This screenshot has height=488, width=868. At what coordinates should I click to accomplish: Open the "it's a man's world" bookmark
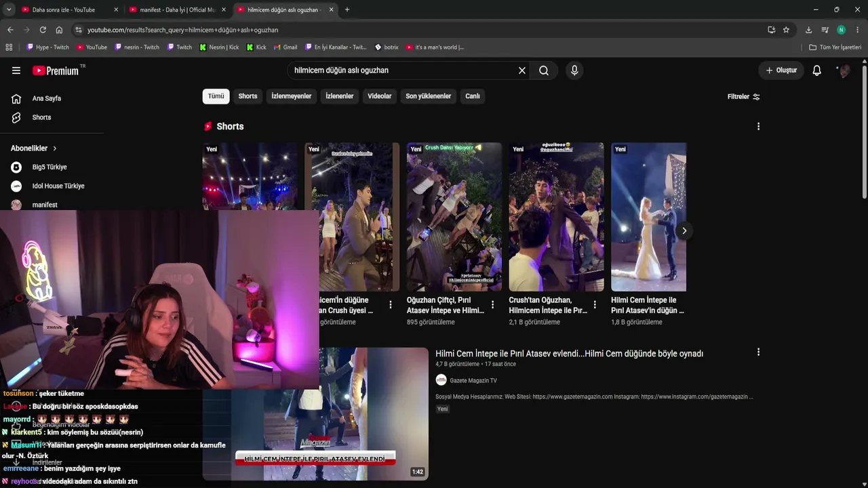pyautogui.click(x=435, y=47)
